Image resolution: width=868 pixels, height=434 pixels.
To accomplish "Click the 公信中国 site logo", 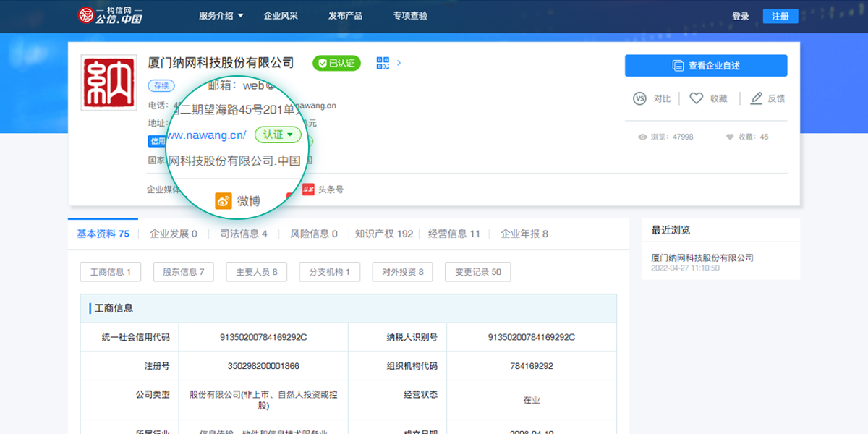I will (110, 15).
